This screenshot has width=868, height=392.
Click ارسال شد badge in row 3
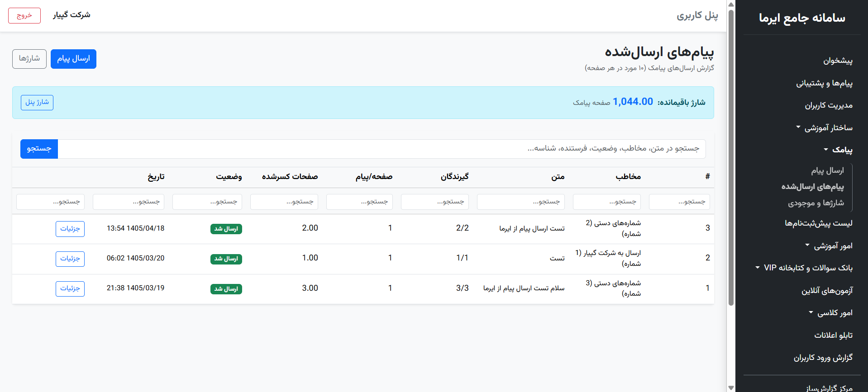coord(226,229)
